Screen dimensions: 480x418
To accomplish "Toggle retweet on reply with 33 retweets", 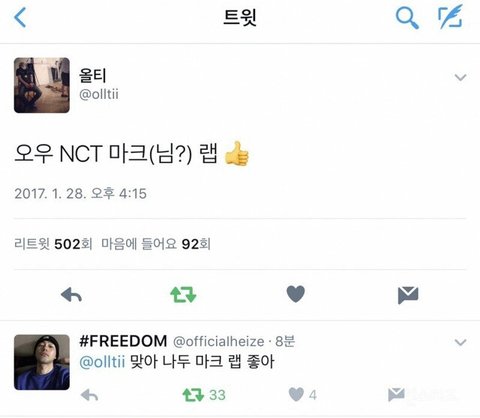I will tap(193, 395).
